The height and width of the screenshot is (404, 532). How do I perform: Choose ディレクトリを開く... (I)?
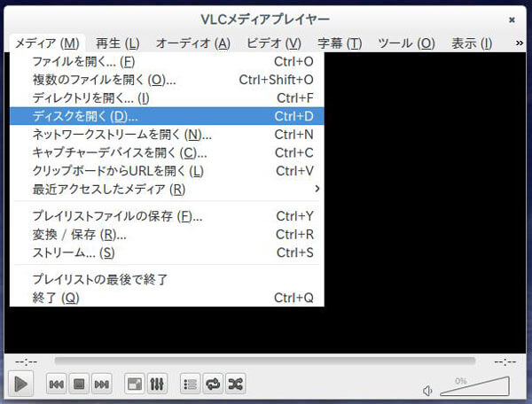click(x=167, y=98)
